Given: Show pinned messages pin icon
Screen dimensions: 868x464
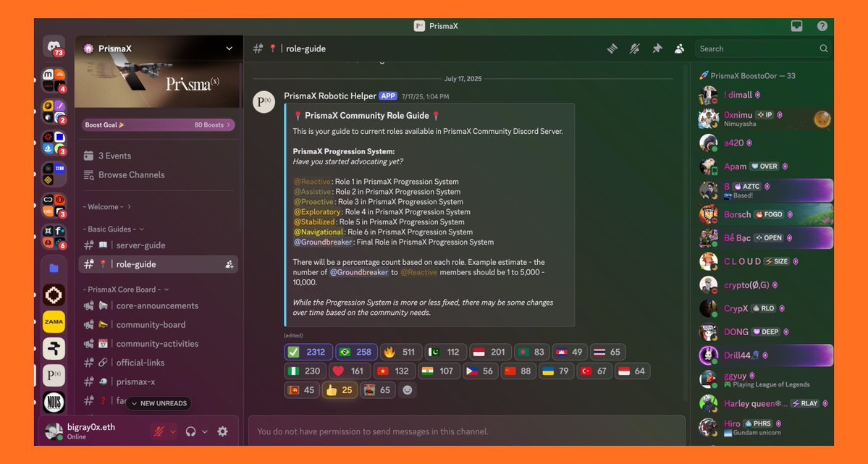Looking at the screenshot, I should tap(657, 48).
